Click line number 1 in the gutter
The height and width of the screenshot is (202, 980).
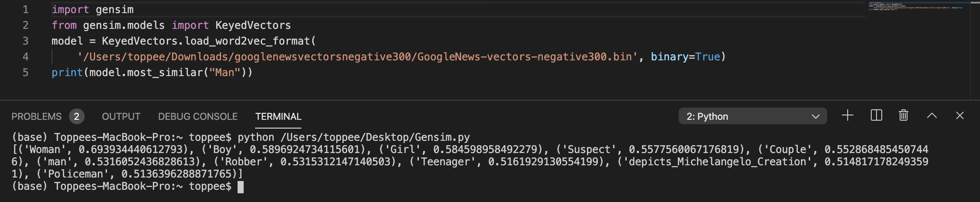(x=25, y=10)
